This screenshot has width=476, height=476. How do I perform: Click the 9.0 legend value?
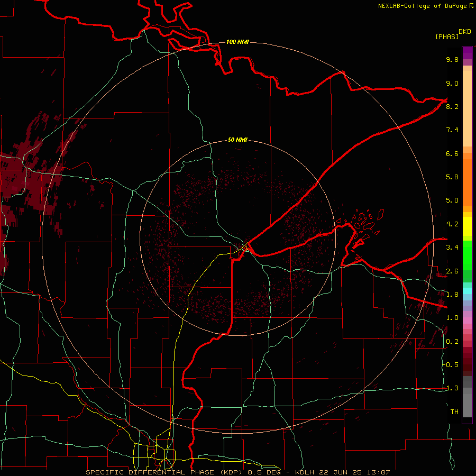click(452, 83)
